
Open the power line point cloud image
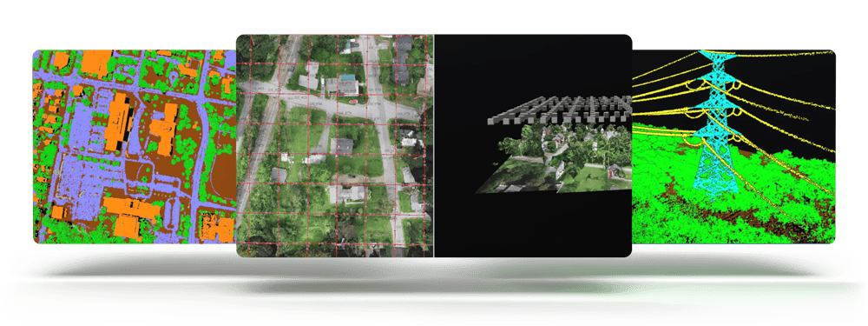pyautogui.click(x=733, y=147)
